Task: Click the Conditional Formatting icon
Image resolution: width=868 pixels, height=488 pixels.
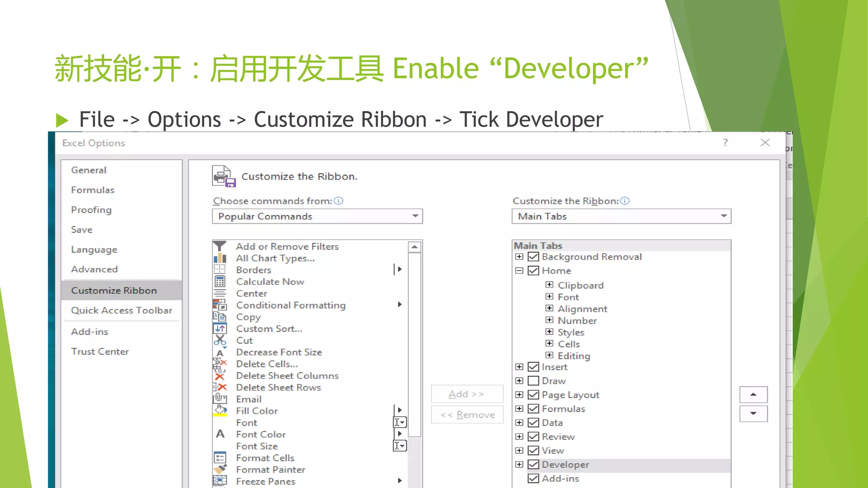Action: [x=220, y=305]
